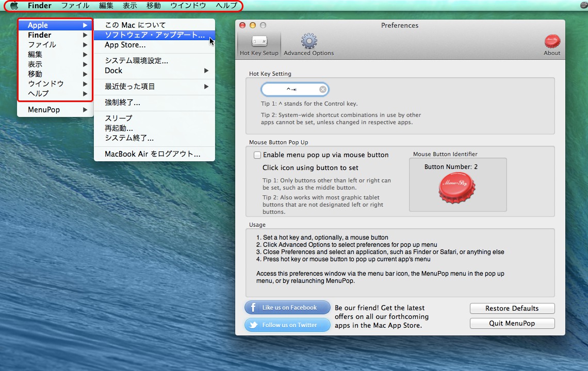Choose システム終了… in the menu

(x=154, y=138)
